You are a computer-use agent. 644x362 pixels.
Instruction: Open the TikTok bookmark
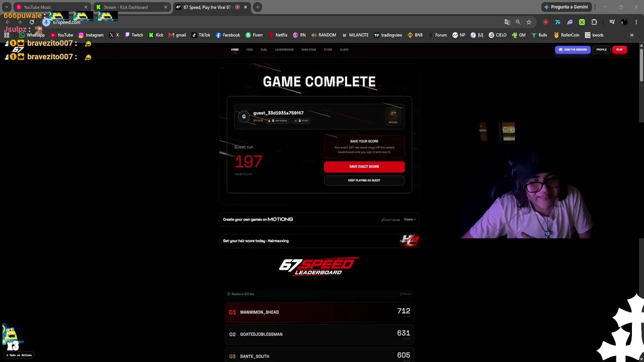[201, 35]
